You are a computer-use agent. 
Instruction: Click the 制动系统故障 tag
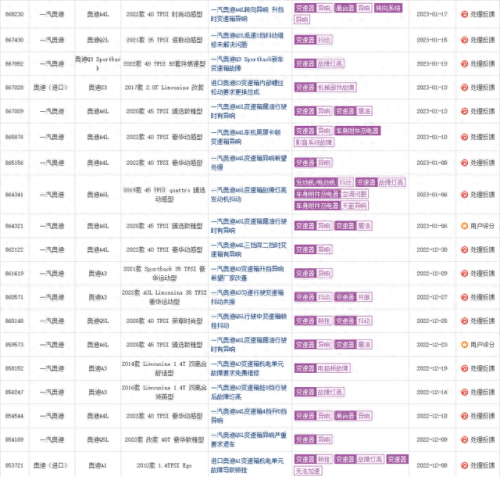[314, 142]
